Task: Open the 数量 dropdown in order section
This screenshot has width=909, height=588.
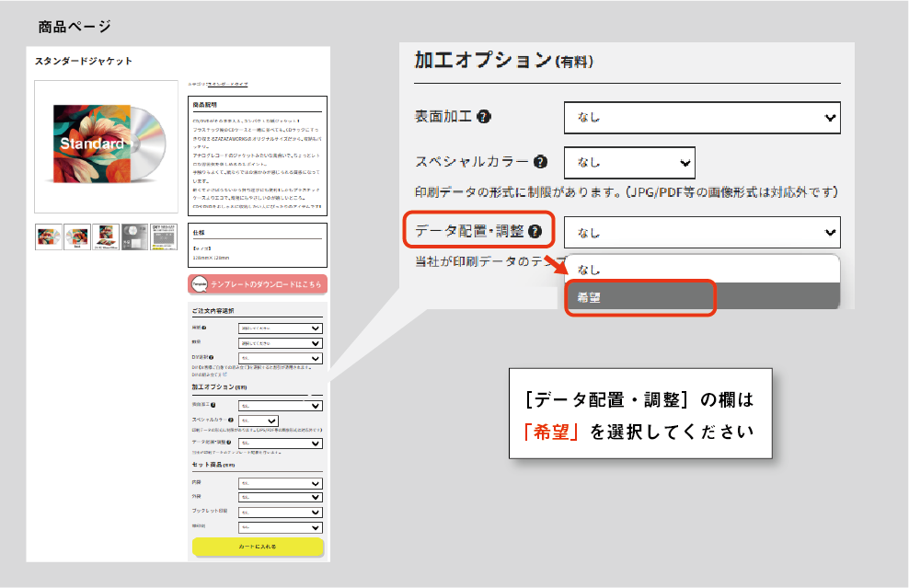Action: pyautogui.click(x=280, y=342)
